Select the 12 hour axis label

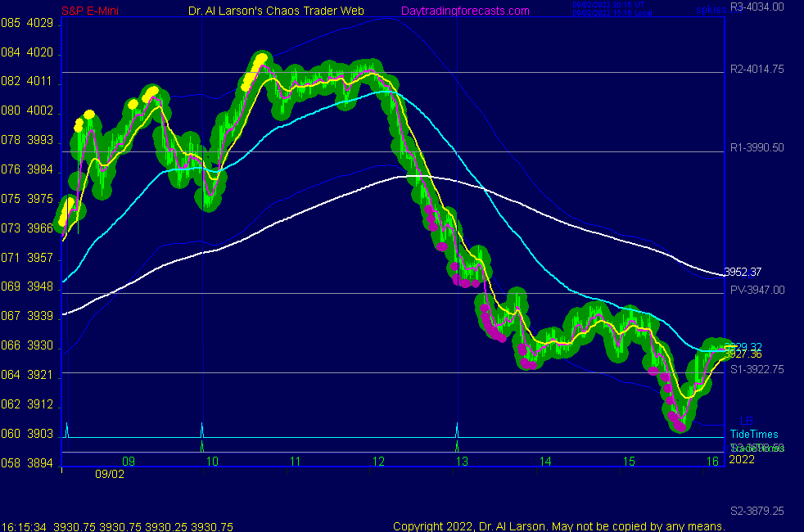pos(378,462)
